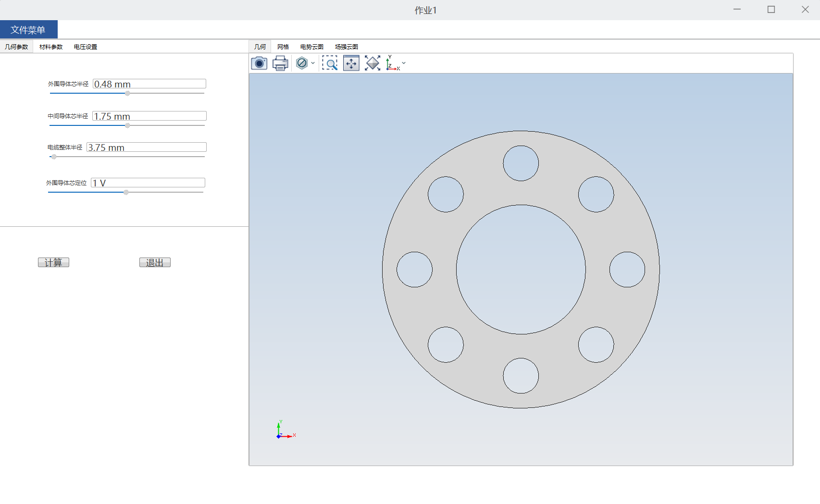Click the lower-right small conductor circle
This screenshot has height=504, width=820.
[596, 344]
